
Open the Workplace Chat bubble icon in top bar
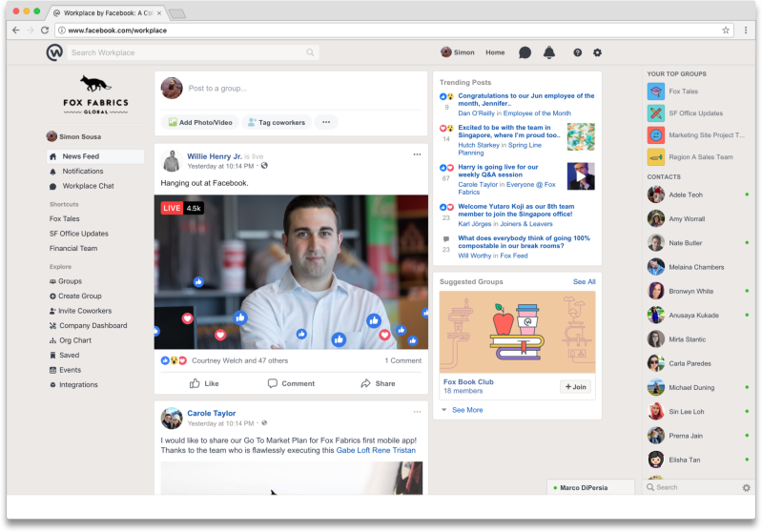tap(525, 52)
